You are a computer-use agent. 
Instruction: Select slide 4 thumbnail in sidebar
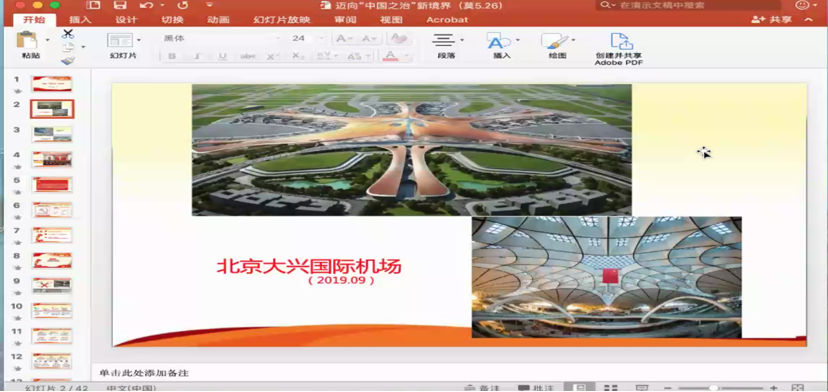point(52,159)
